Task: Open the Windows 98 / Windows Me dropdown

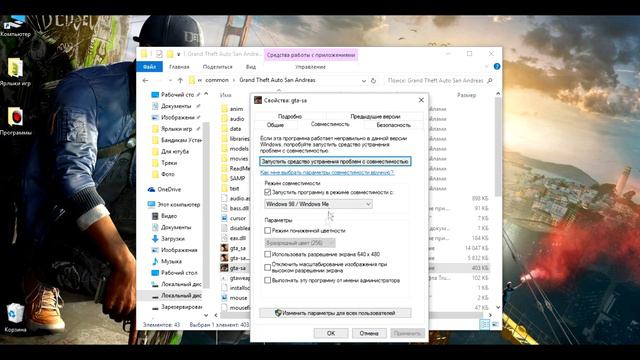Action: click(318, 204)
